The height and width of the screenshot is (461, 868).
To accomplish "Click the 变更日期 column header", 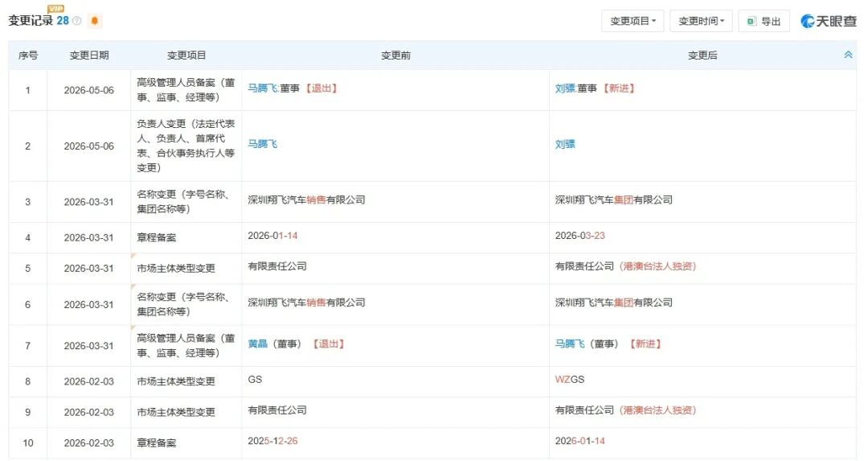I will click(x=88, y=56).
